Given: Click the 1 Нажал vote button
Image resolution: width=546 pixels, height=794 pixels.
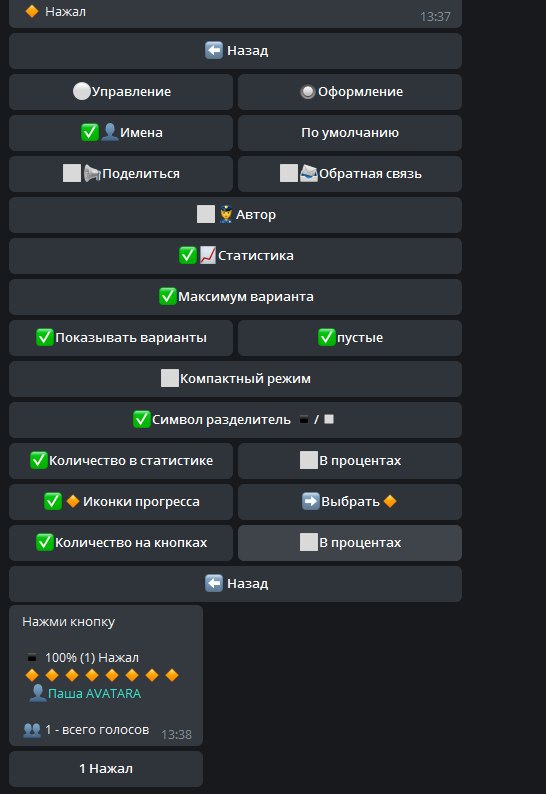Looking at the screenshot, I should point(106,769).
